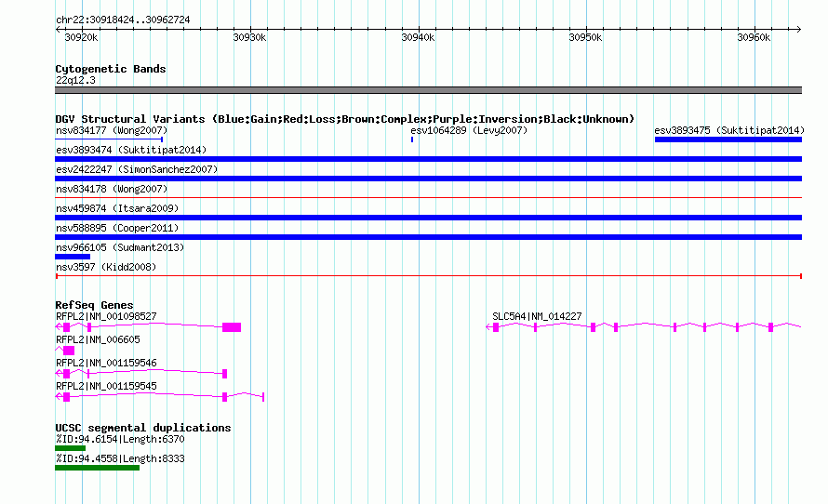This screenshot has width=828, height=504.
Task: Select the blue bar under nsv588895
Action: click(428, 237)
